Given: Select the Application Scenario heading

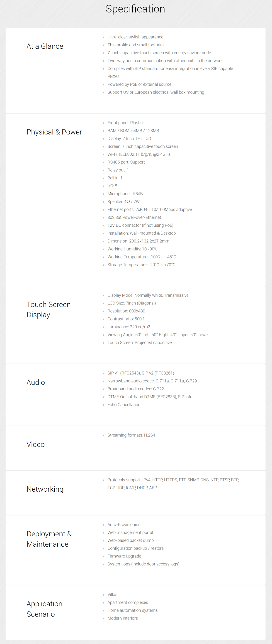Looking at the screenshot, I should (44, 609).
